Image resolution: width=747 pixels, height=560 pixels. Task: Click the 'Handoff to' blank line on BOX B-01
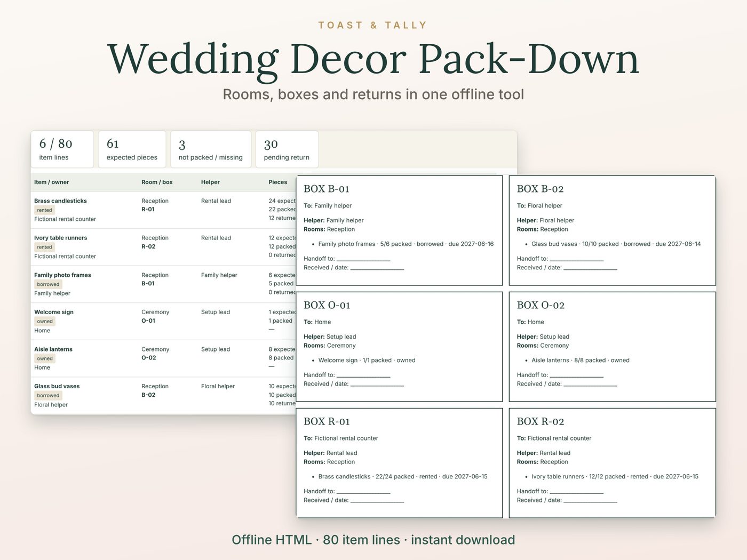click(x=363, y=259)
